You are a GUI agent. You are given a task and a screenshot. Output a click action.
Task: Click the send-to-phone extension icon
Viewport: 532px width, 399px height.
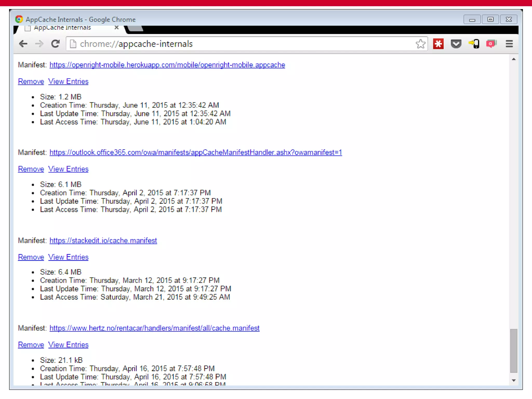click(474, 44)
